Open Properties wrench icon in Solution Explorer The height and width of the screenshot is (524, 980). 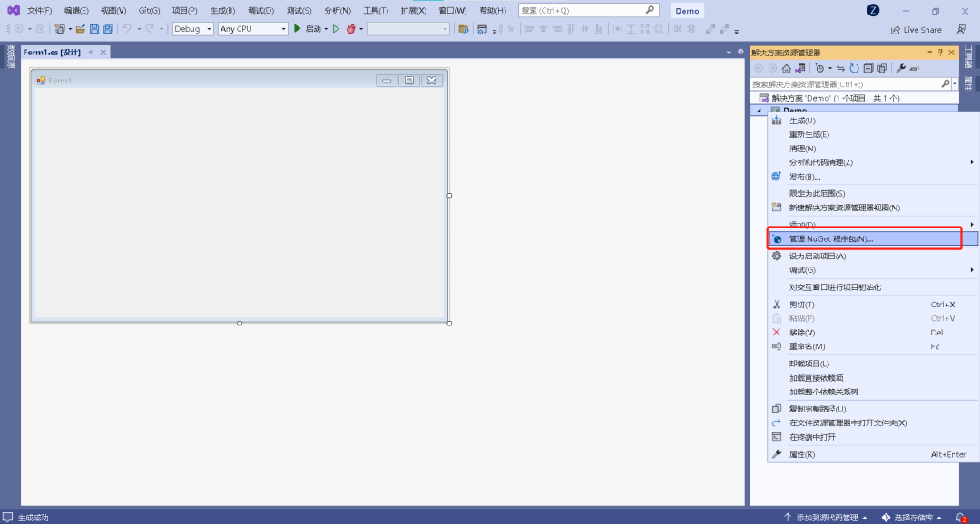tap(900, 68)
